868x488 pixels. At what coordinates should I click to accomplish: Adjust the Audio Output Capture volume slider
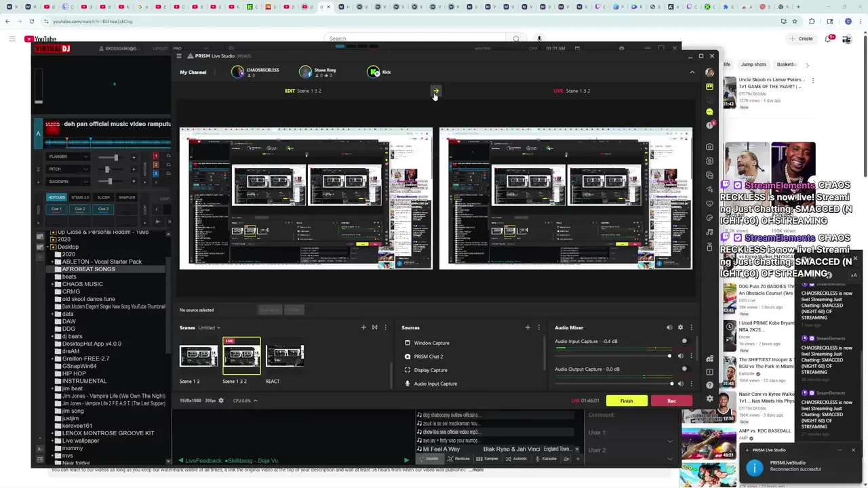click(614, 384)
